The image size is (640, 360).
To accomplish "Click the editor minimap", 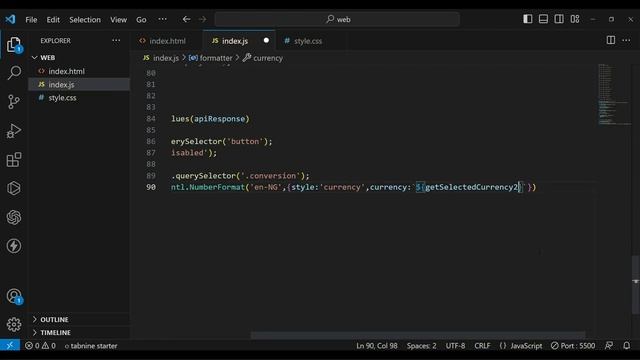I will (x=615, y=94).
